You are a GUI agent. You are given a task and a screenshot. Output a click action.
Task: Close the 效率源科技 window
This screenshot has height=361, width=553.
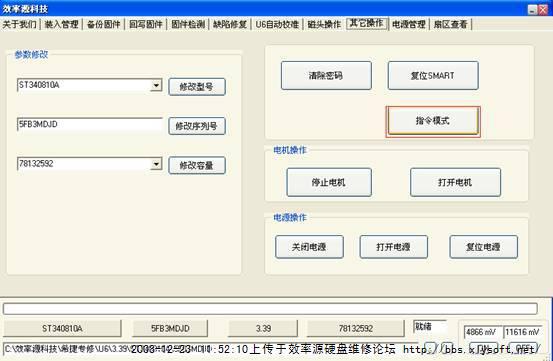(x=543, y=10)
